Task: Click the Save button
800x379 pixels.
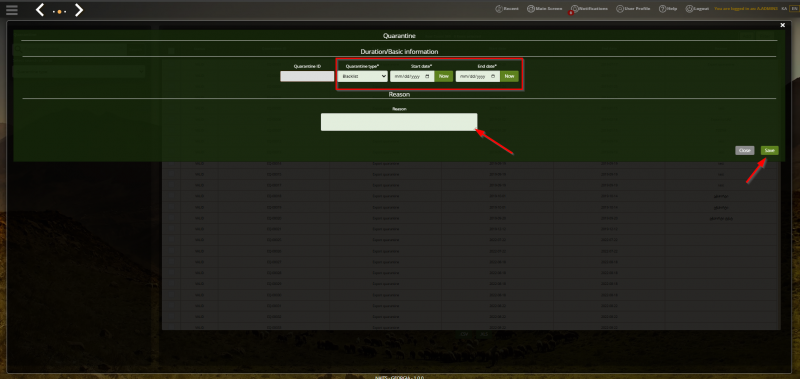Action: (x=769, y=150)
